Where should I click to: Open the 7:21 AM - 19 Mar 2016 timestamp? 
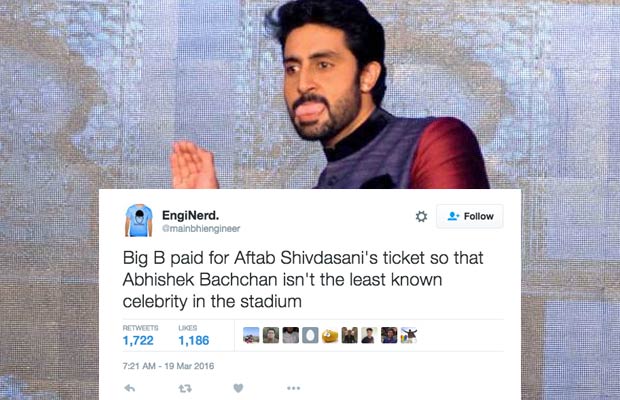pyautogui.click(x=168, y=366)
